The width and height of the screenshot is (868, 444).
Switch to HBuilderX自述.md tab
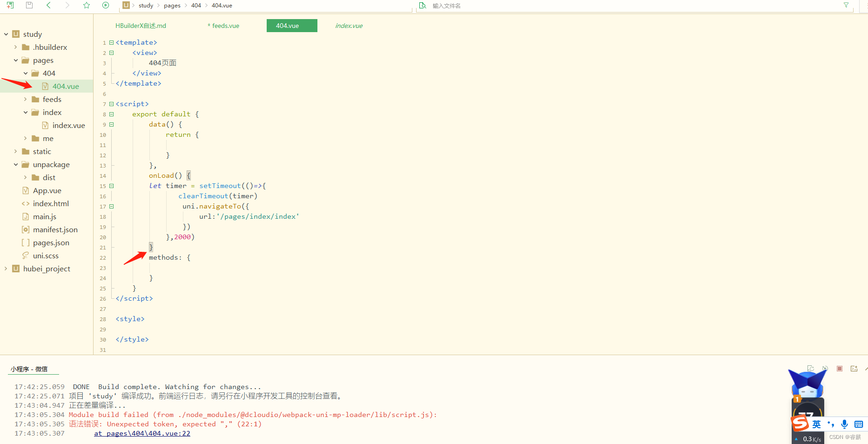pos(141,26)
